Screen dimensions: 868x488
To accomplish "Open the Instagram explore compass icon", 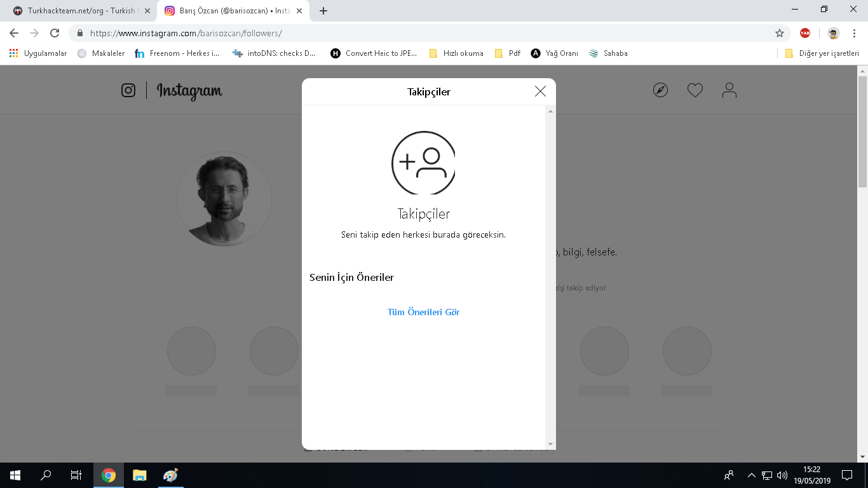I will point(661,90).
